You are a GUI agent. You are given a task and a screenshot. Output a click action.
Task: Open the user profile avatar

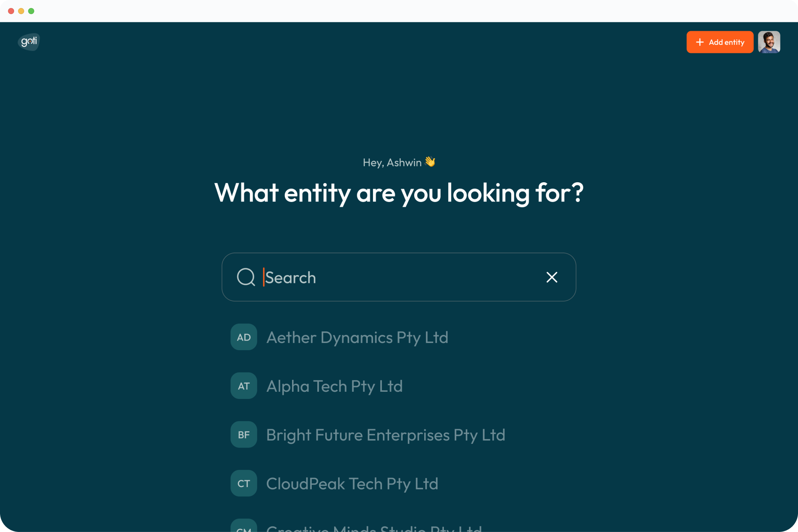[769, 42]
